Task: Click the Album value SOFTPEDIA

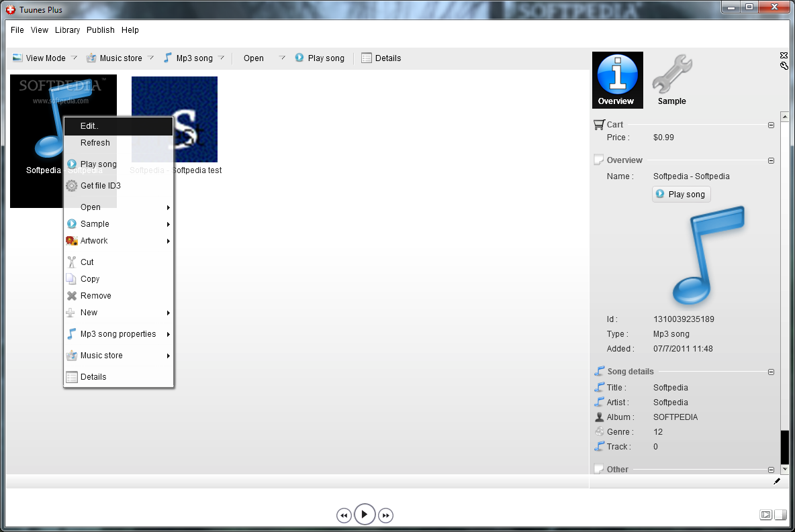Action: click(x=675, y=417)
